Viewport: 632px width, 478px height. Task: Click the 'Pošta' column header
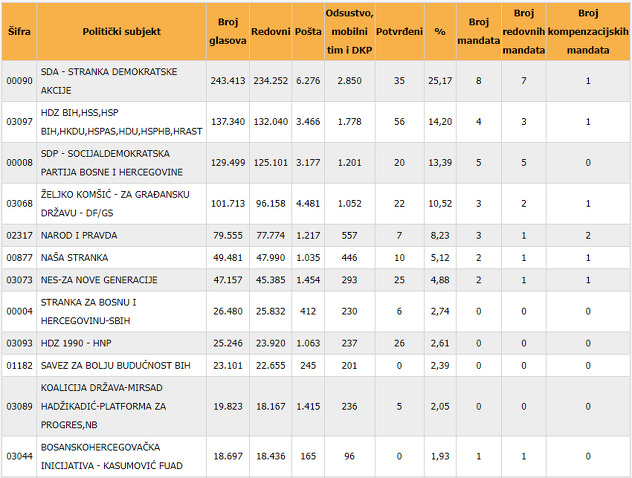pos(308,31)
